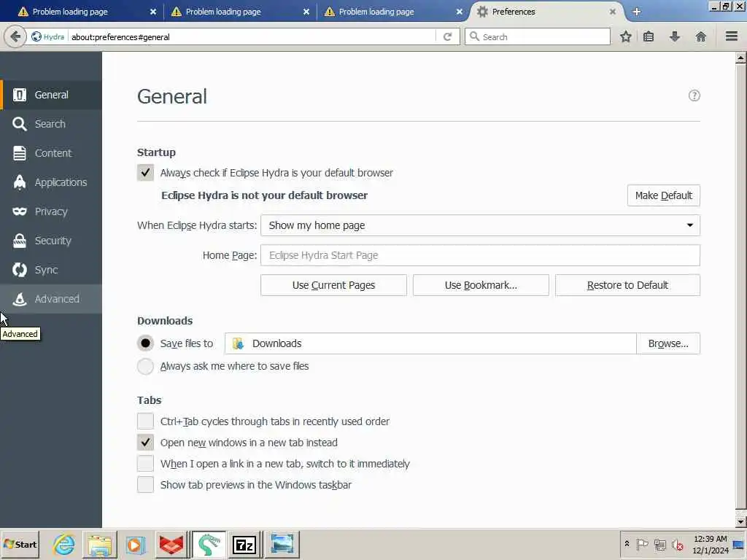Enable Ctrl+Tab cycles through tabs checkbox
This screenshot has height=560, width=747.
click(145, 421)
